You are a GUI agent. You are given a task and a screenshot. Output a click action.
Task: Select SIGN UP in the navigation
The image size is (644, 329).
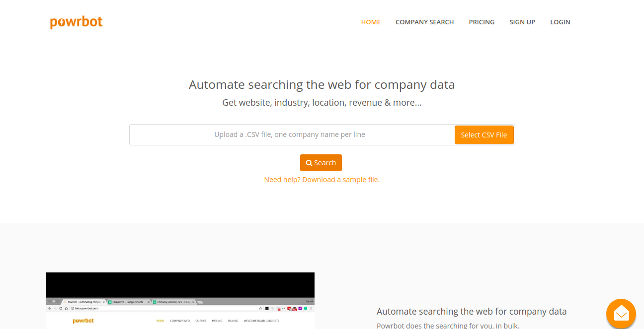(522, 22)
